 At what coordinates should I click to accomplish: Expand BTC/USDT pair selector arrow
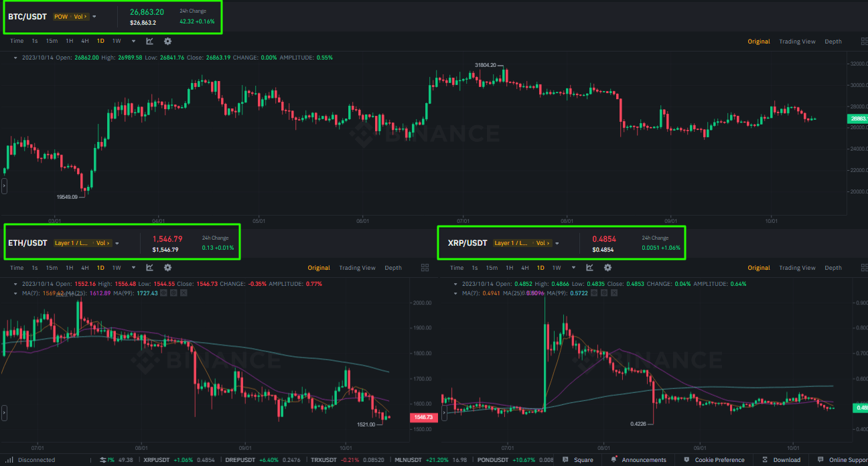point(94,17)
